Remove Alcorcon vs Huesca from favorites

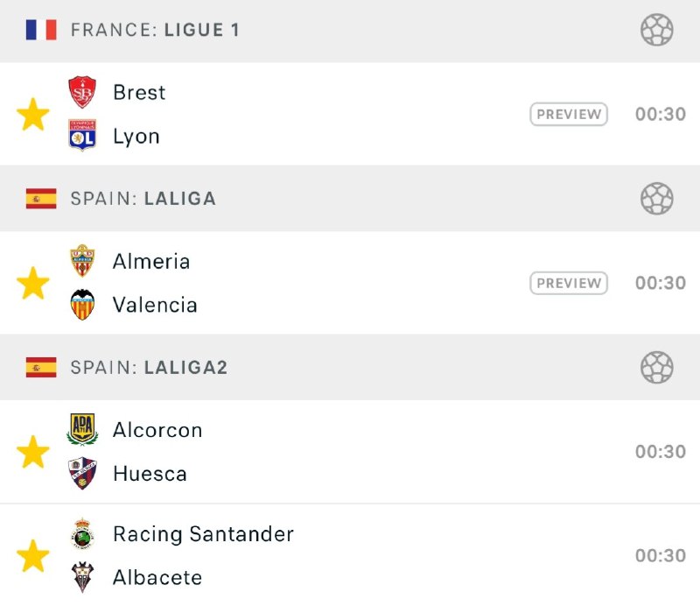tap(33, 452)
